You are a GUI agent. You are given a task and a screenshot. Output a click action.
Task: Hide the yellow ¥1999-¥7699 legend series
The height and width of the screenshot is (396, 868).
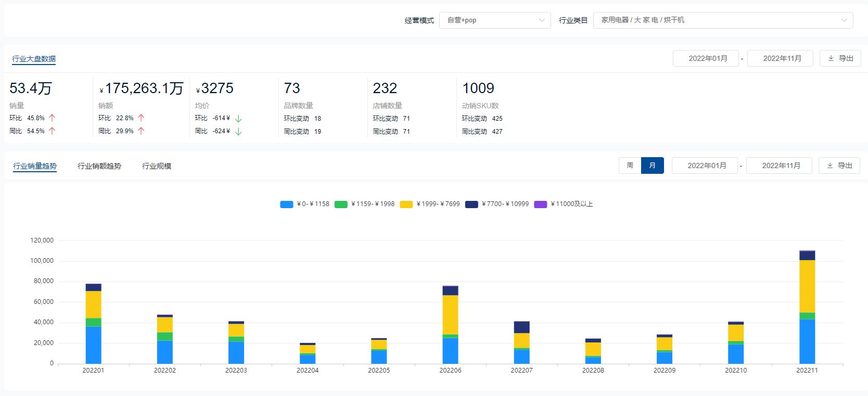point(406,205)
